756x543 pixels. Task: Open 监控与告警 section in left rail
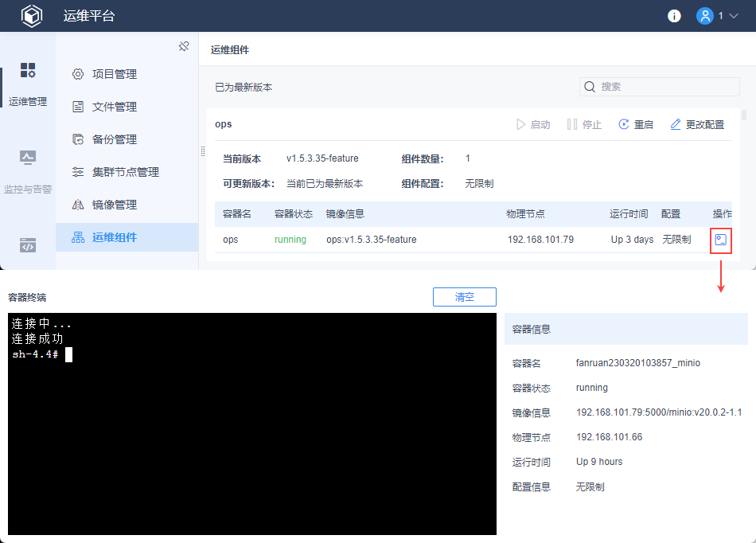pos(28,172)
